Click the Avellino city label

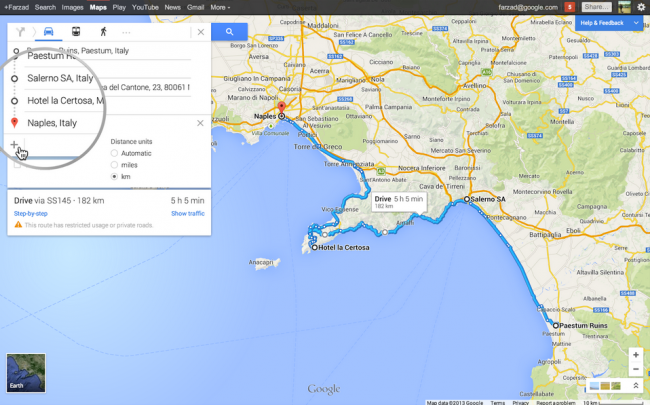tap(475, 85)
